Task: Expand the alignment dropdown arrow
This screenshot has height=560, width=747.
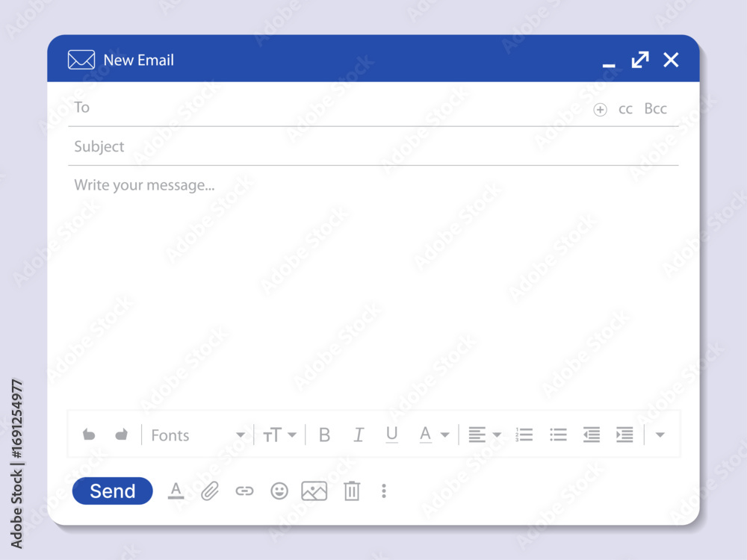Action: point(497,435)
